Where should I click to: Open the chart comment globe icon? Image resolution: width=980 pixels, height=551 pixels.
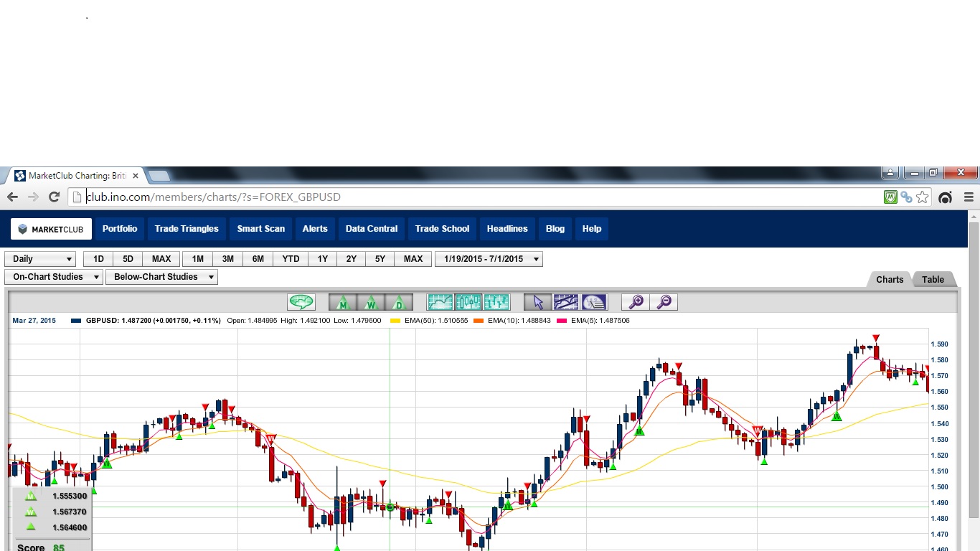(x=301, y=302)
